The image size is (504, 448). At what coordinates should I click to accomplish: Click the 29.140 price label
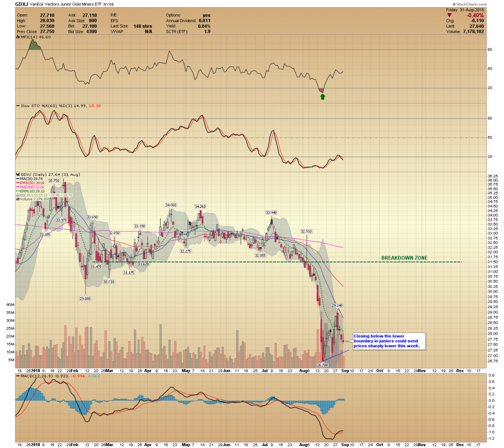click(337, 305)
